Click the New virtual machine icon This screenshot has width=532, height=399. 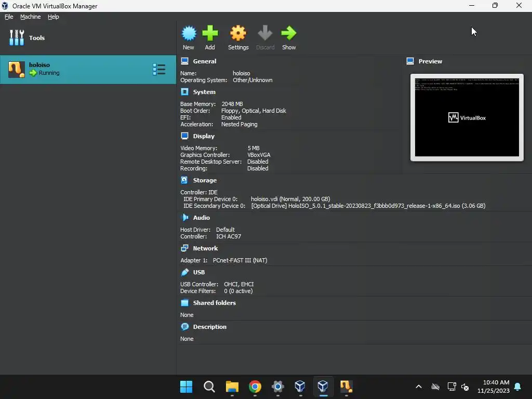click(x=189, y=33)
